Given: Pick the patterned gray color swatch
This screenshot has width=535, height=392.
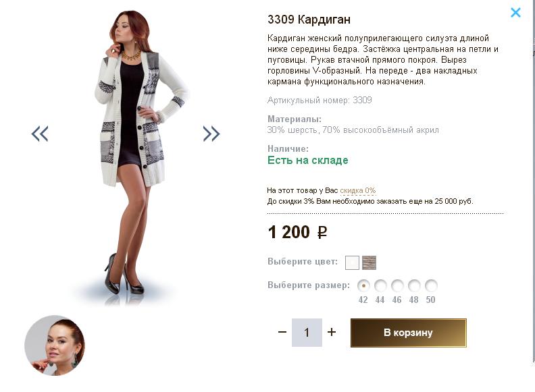Looking at the screenshot, I should tap(369, 262).
